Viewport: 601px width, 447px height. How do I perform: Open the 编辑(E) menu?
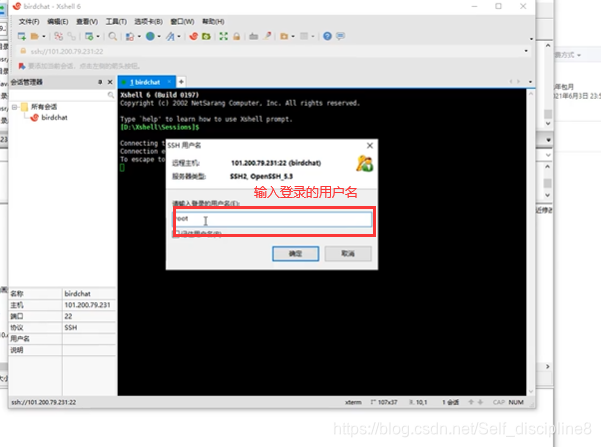coord(57,21)
